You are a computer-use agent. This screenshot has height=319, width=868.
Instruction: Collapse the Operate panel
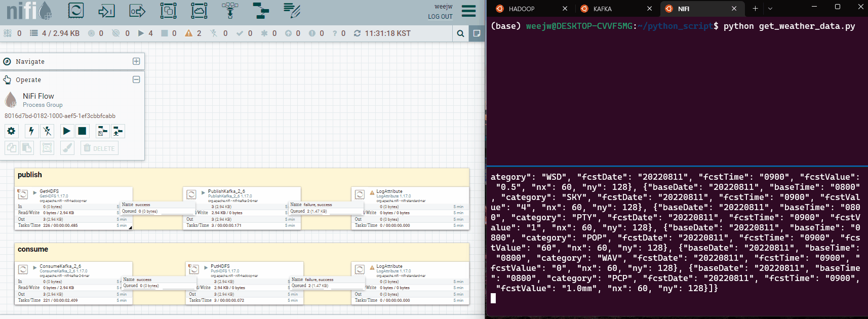click(x=136, y=79)
